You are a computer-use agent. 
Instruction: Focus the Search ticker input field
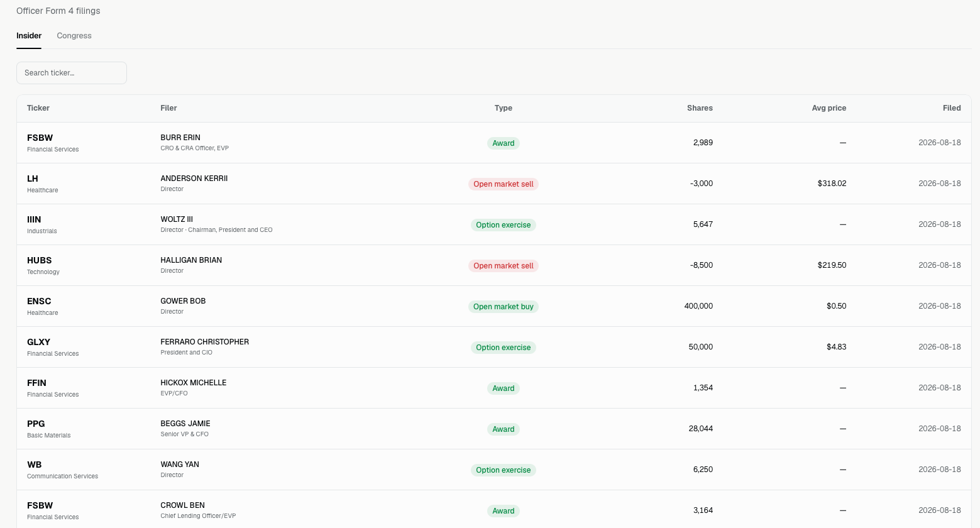[72, 73]
